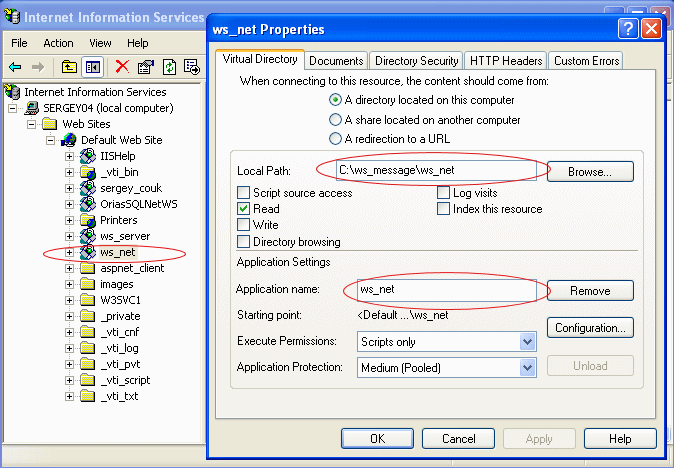Open the Execute Permissions dropdown
The image size is (674, 468).
point(527,342)
